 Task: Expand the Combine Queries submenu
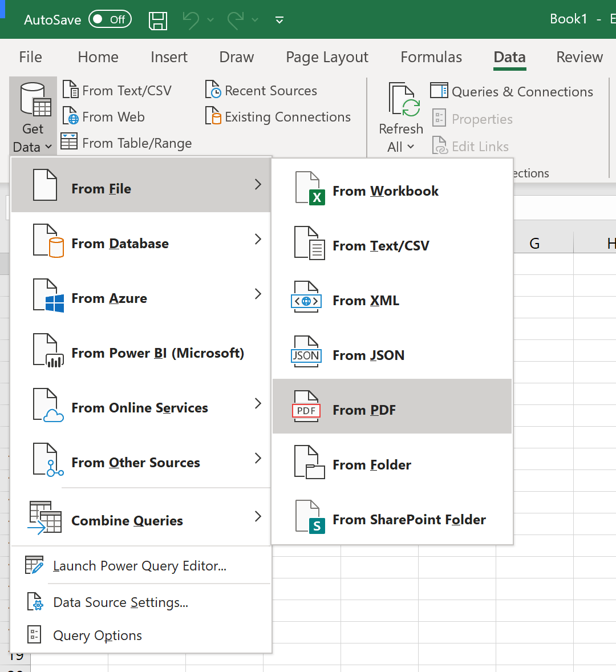point(127,520)
